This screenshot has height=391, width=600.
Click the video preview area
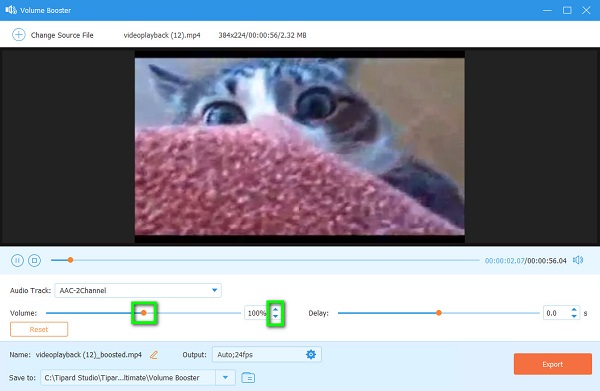tap(300, 147)
